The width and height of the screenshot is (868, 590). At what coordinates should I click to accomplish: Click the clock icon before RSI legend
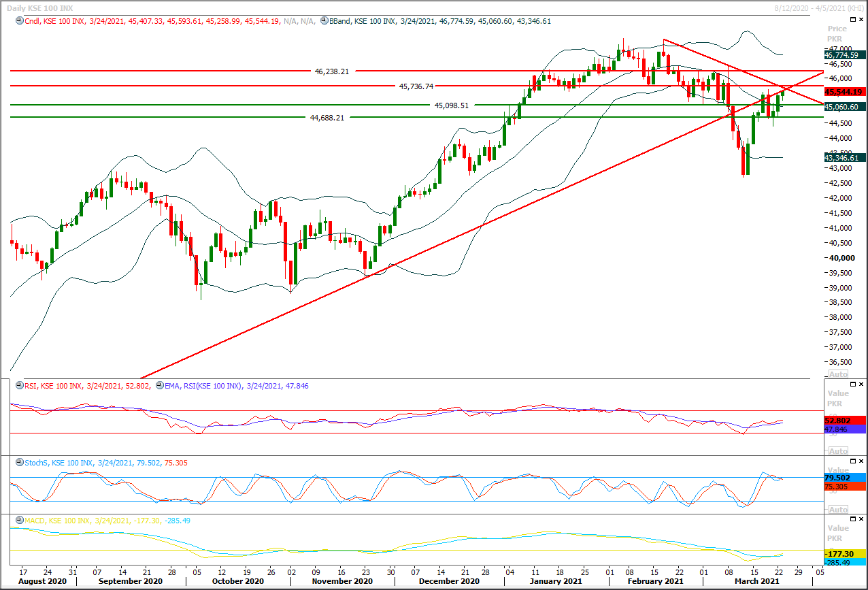19,386
